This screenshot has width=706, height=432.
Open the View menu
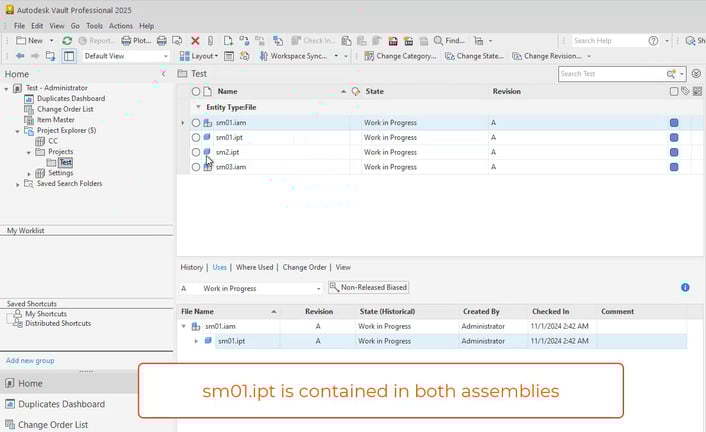(x=57, y=26)
